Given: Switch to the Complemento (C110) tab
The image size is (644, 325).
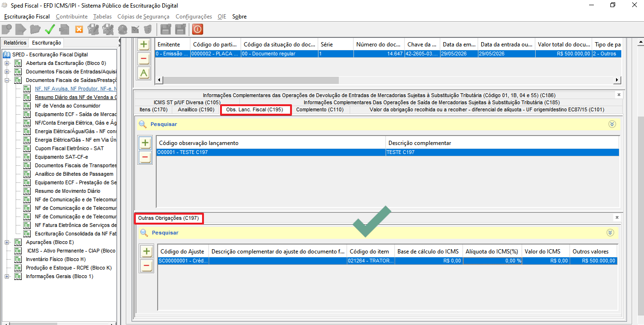Looking at the screenshot, I should pos(320,109).
